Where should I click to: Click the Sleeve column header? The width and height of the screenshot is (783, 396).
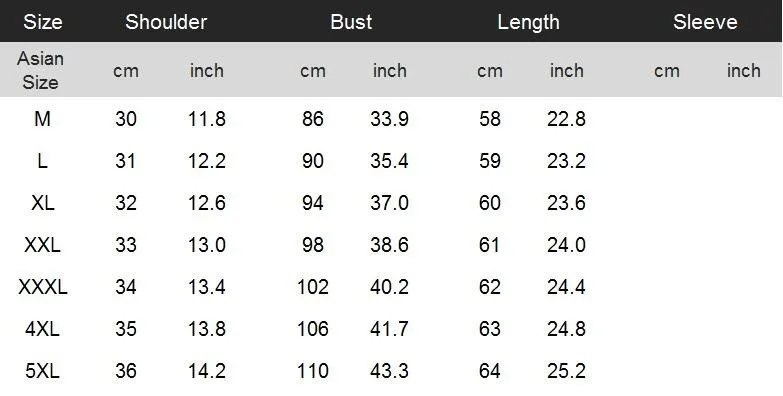tap(705, 22)
